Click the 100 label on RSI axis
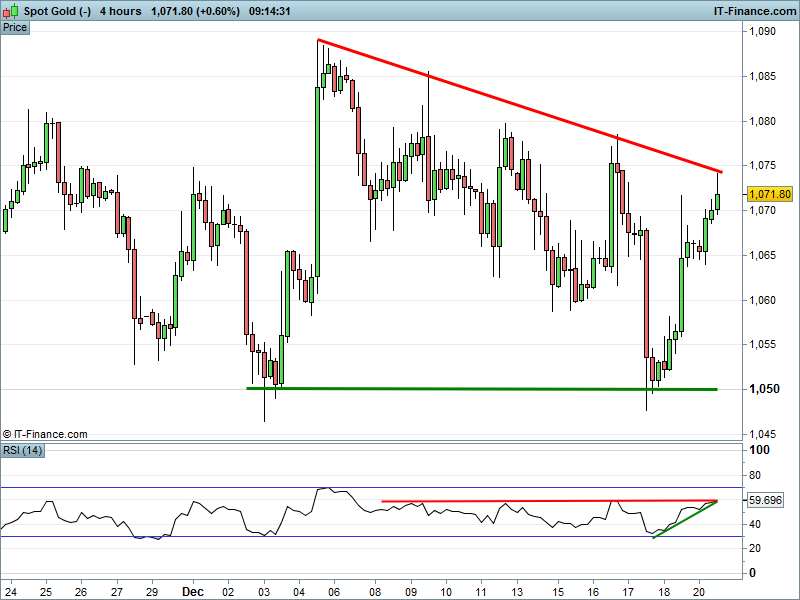 (760, 451)
